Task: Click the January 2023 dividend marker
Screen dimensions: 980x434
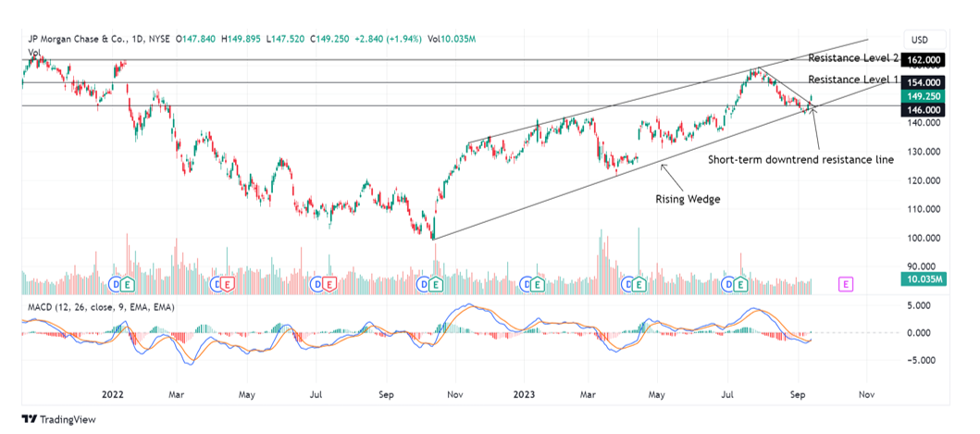Action: [527, 284]
